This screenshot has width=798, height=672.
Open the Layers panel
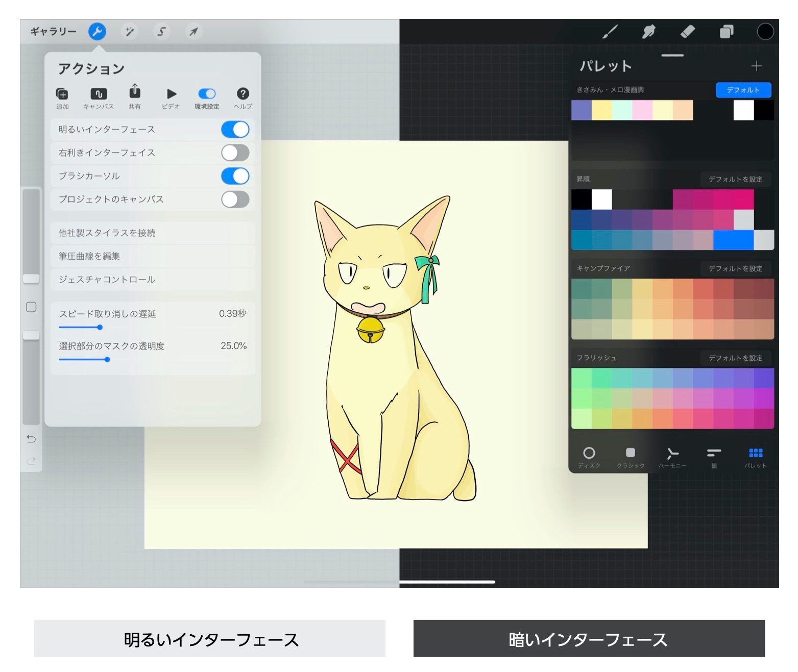(727, 32)
